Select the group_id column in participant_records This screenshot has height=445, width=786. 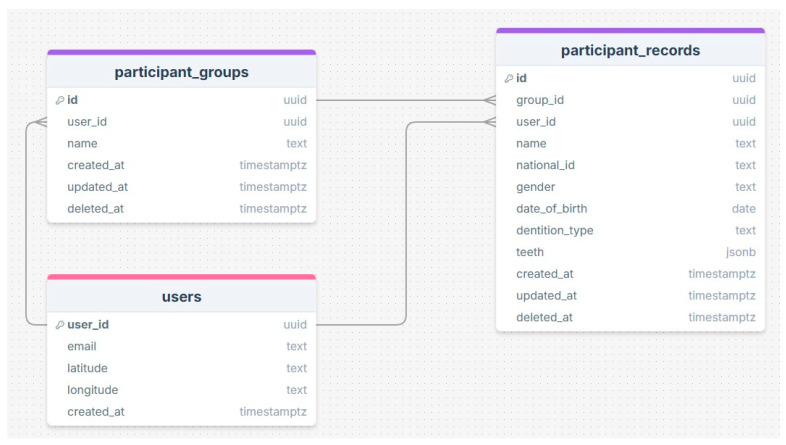tap(630, 100)
